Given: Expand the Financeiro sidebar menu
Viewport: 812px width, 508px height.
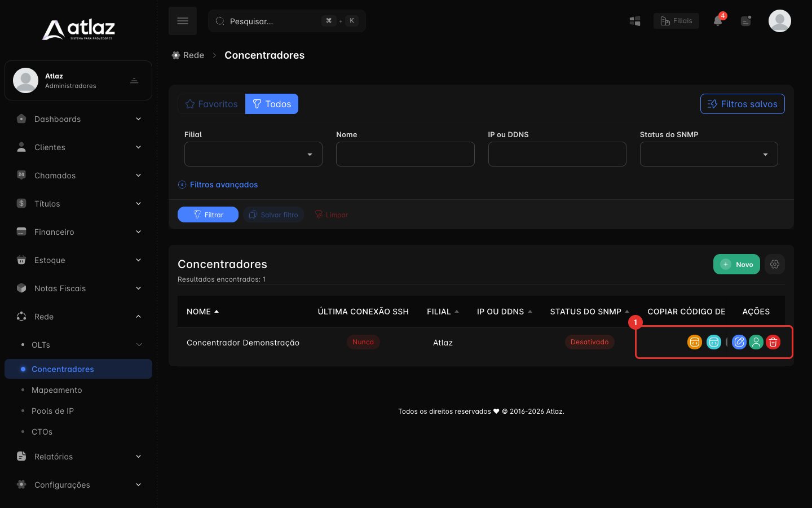Looking at the screenshot, I should pos(78,232).
